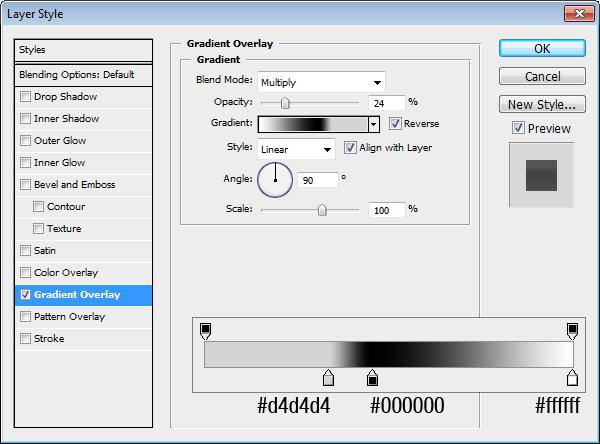
Task: Select Blending Options: Default
Action: click(x=83, y=75)
